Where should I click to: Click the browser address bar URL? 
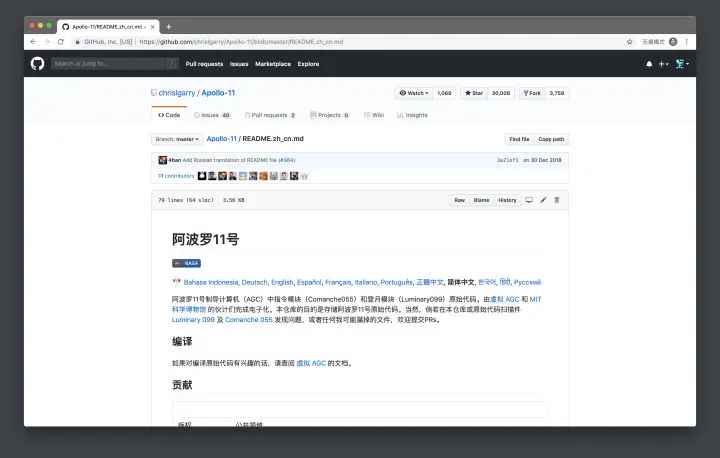[x=241, y=42]
